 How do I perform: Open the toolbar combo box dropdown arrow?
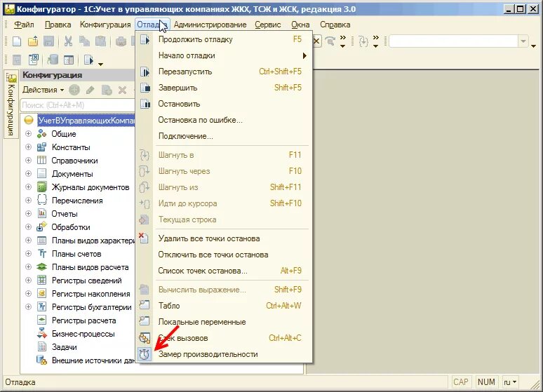point(523,41)
